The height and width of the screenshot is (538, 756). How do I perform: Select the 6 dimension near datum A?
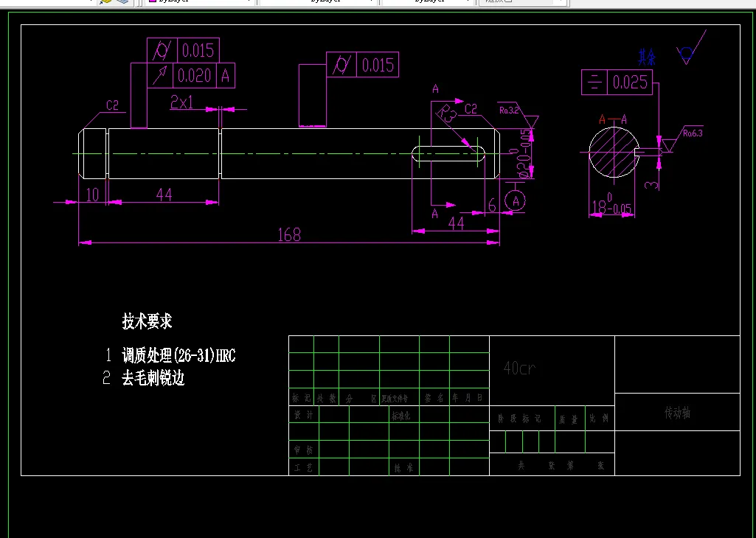pyautogui.click(x=492, y=206)
